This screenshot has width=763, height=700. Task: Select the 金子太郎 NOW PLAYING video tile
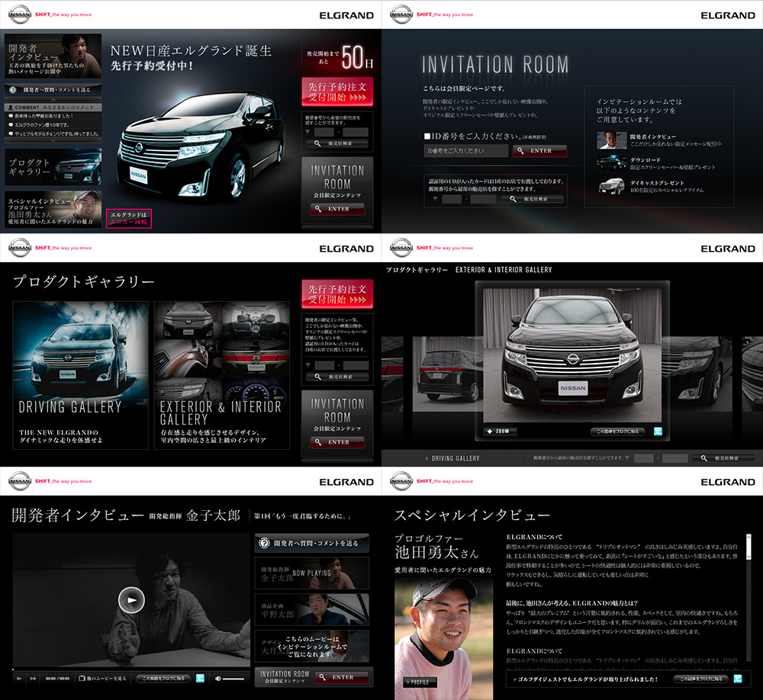pyautogui.click(x=311, y=573)
